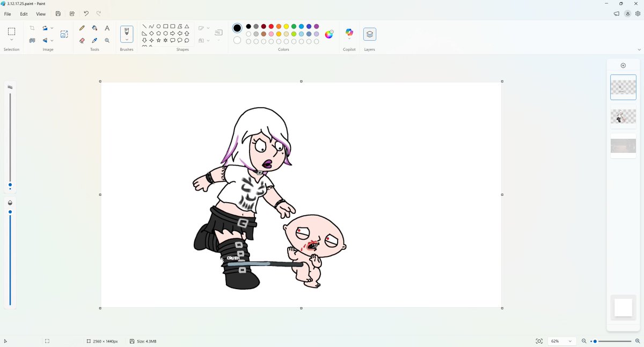Image resolution: width=644 pixels, height=347 pixels.
Task: Click the Redo arrow
Action: click(x=99, y=14)
